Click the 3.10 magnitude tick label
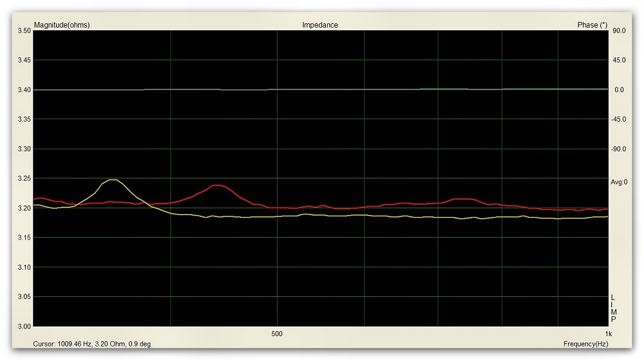This screenshot has width=644, height=360. coord(24,267)
